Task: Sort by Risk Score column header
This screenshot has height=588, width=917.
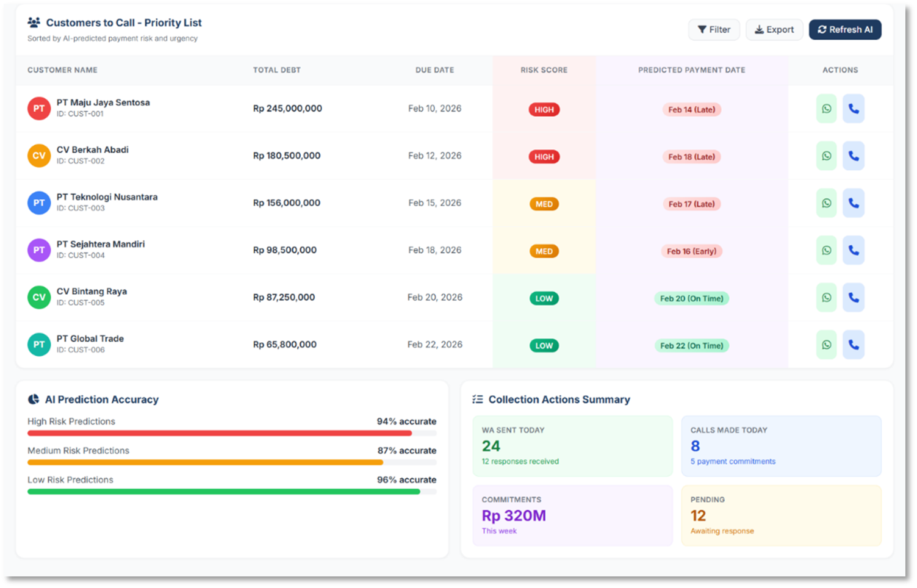Action: [544, 70]
